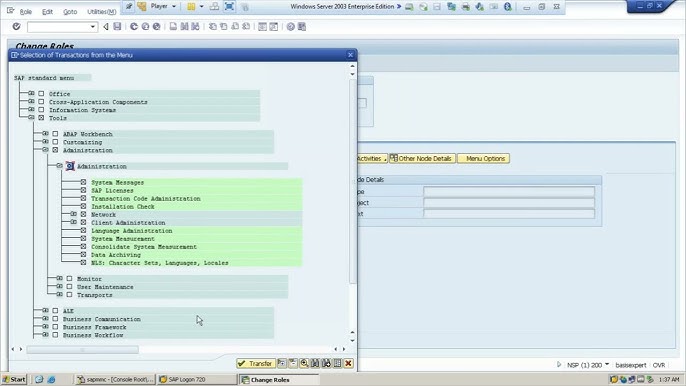Uncheck the SAP Licenses checkbox
This screenshot has height=386, width=686.
(83, 190)
